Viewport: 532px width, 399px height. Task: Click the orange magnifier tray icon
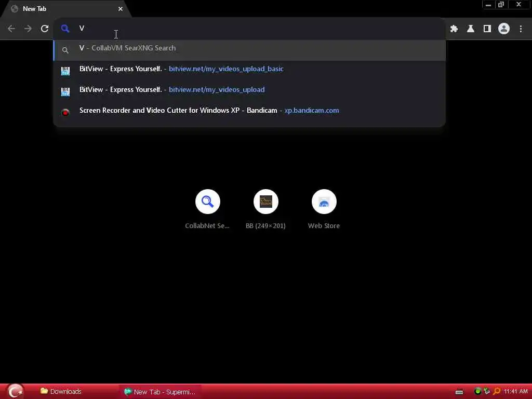click(497, 391)
